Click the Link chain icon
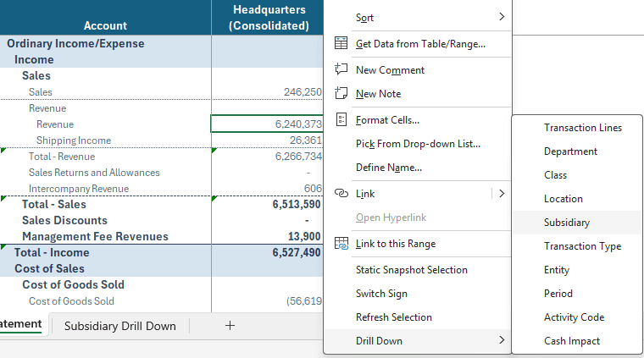This screenshot has width=644, height=358. pyautogui.click(x=341, y=193)
